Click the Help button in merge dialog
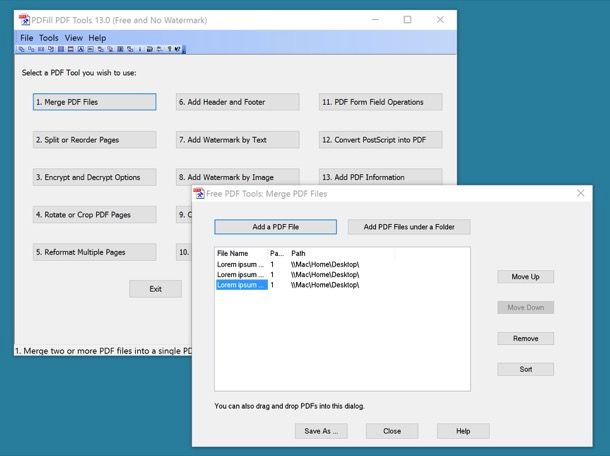 (463, 431)
